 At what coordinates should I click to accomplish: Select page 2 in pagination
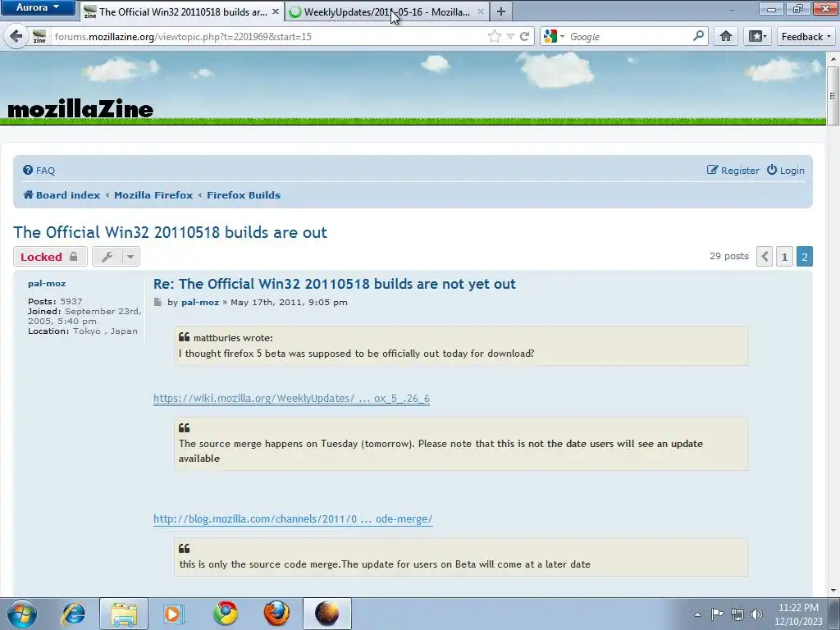(x=804, y=257)
